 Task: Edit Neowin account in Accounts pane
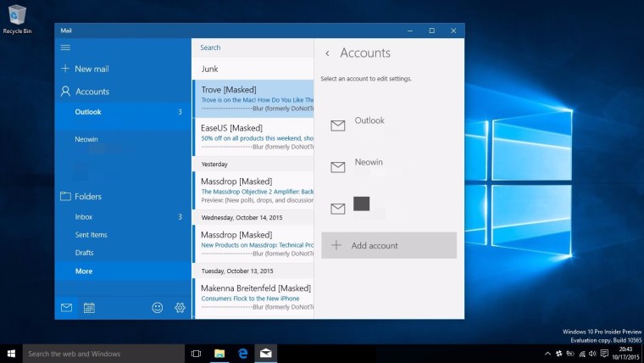[389, 166]
